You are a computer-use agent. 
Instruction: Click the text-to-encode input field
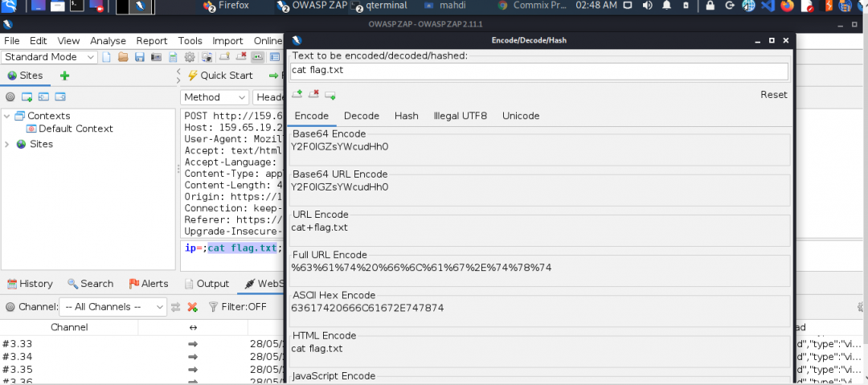click(x=539, y=71)
